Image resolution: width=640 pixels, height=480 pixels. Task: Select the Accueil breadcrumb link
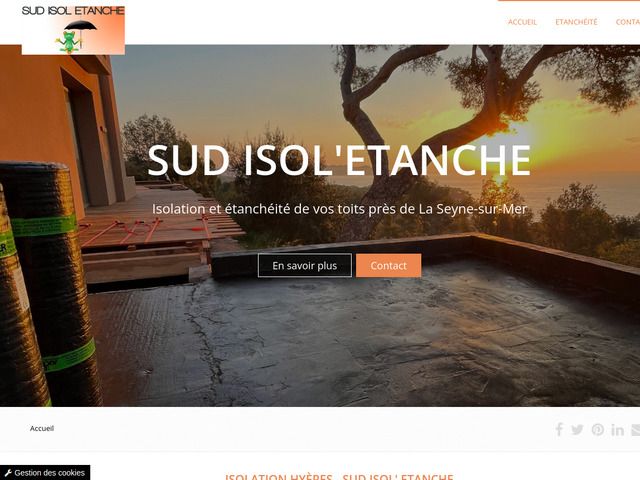click(x=42, y=428)
